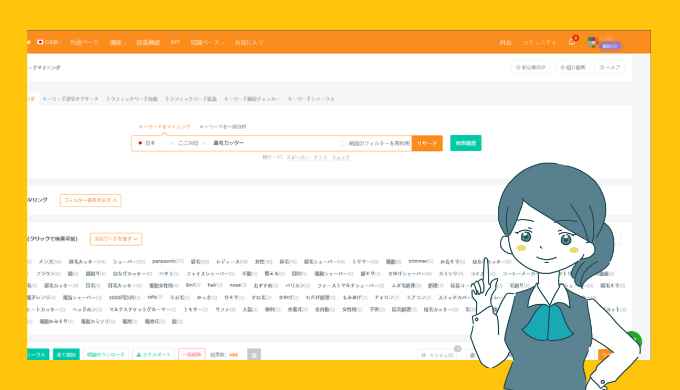
Task: Open the API item in the top menu
Action: coord(175,42)
